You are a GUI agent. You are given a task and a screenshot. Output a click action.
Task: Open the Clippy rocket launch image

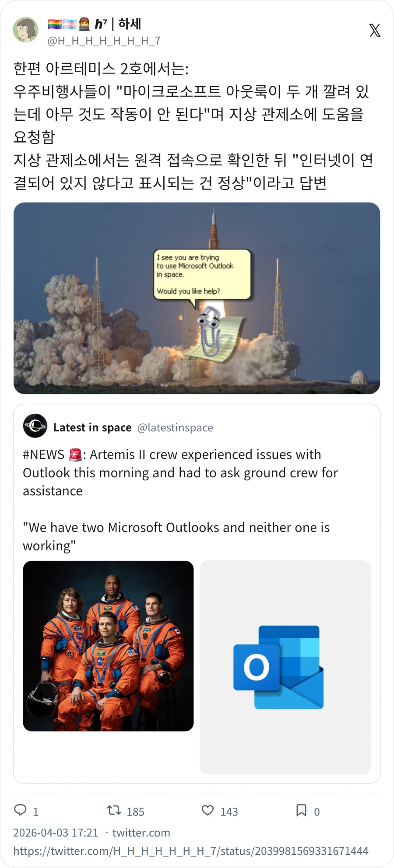tap(197, 298)
